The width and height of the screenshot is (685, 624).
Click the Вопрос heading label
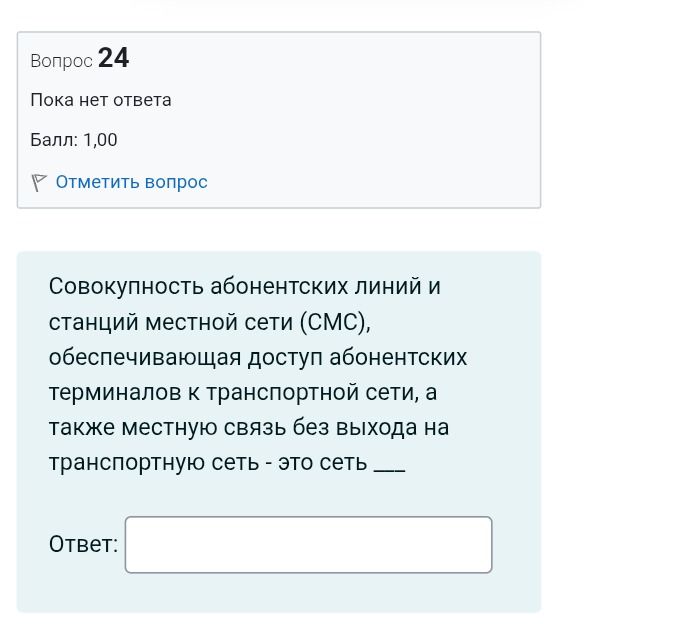(x=62, y=61)
